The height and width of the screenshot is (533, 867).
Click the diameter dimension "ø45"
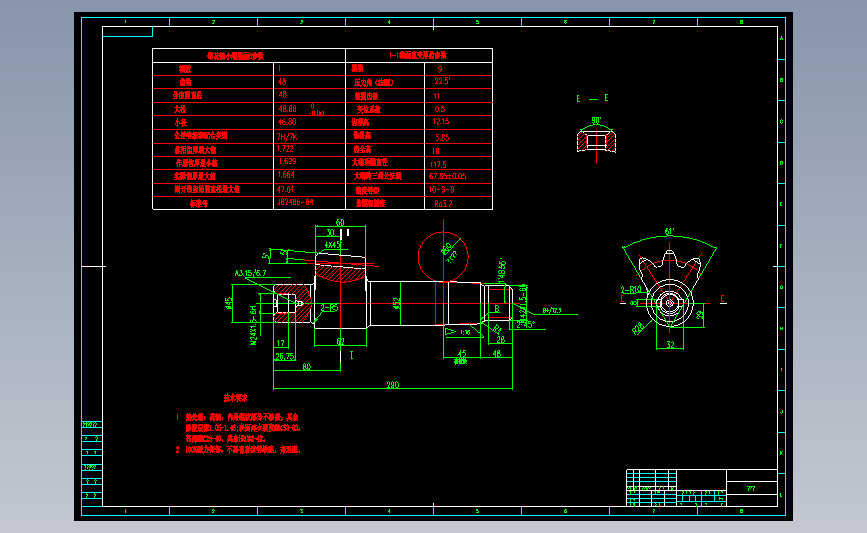point(228,303)
